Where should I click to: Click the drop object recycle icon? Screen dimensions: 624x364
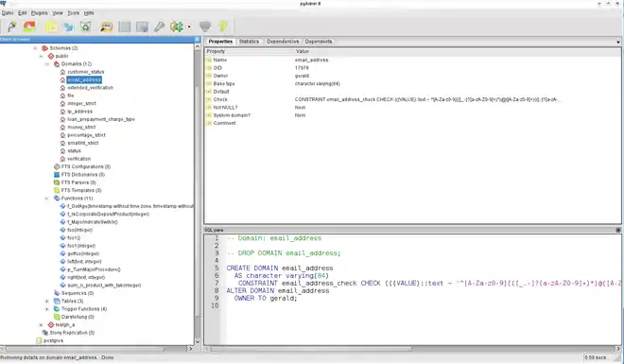(85, 26)
